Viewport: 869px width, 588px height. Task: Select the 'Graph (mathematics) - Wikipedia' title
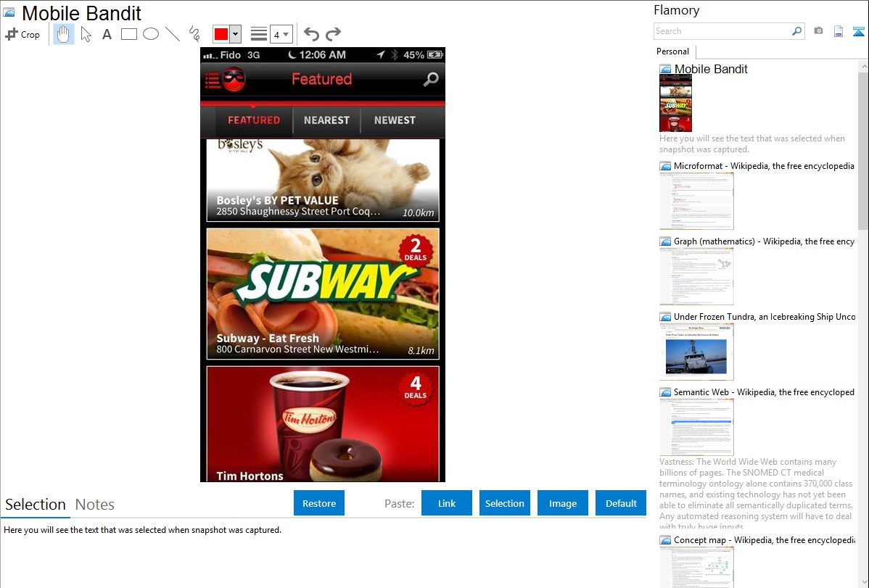tap(764, 241)
